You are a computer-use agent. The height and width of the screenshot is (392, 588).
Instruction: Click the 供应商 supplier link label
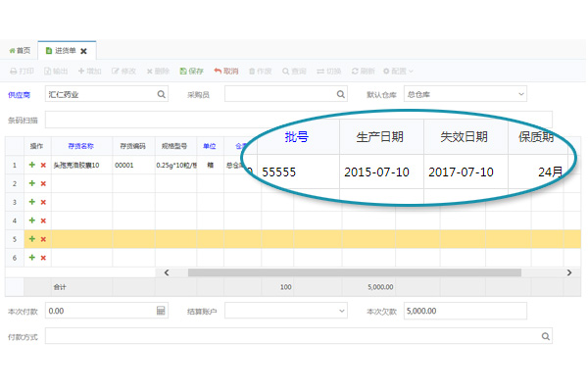20,95
